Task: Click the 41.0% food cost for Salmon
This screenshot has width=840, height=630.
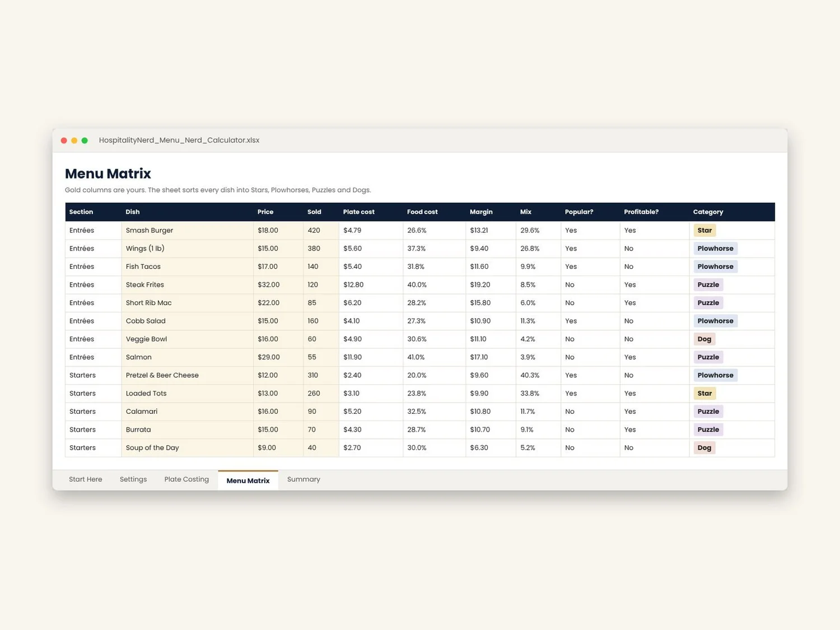Action: coord(434,357)
